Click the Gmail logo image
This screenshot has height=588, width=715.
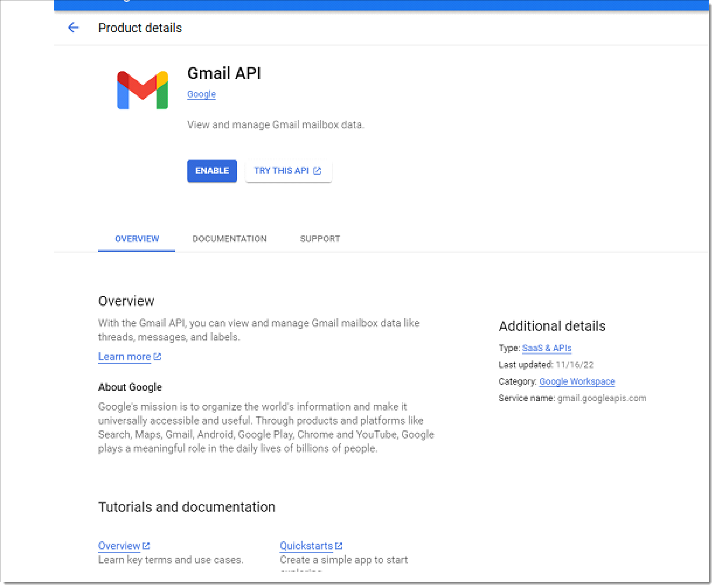pyautogui.click(x=143, y=90)
